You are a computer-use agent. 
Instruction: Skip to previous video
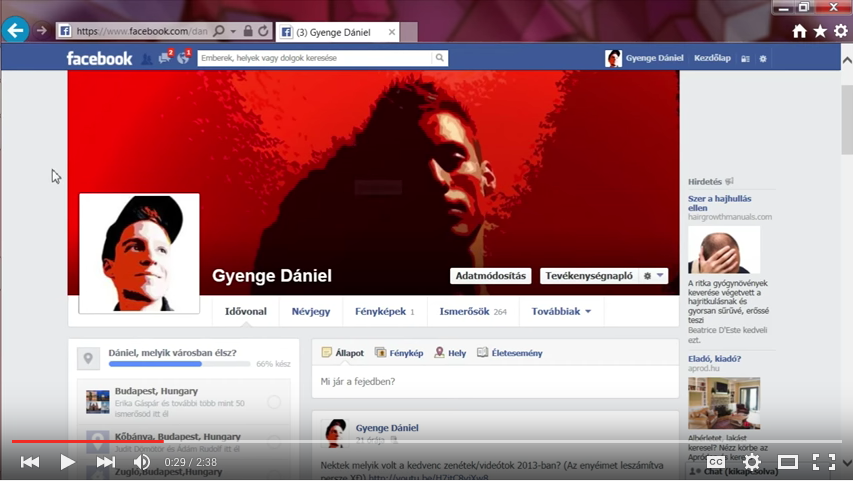(x=30, y=462)
